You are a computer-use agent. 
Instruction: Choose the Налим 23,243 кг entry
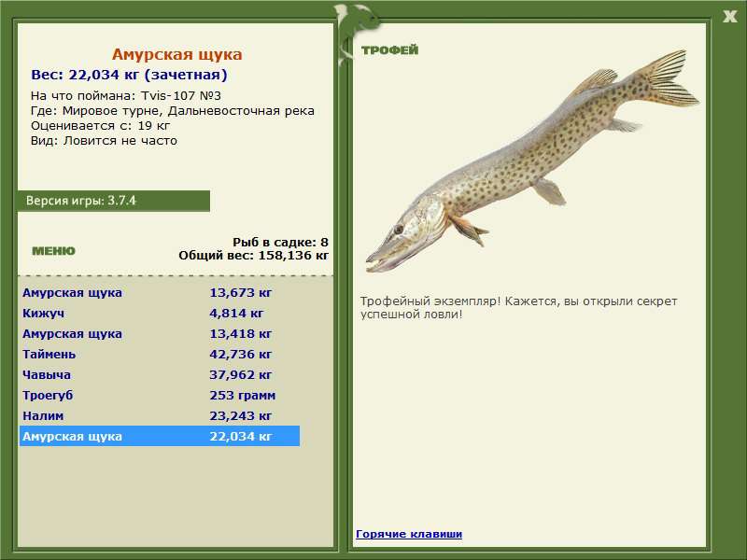159,416
